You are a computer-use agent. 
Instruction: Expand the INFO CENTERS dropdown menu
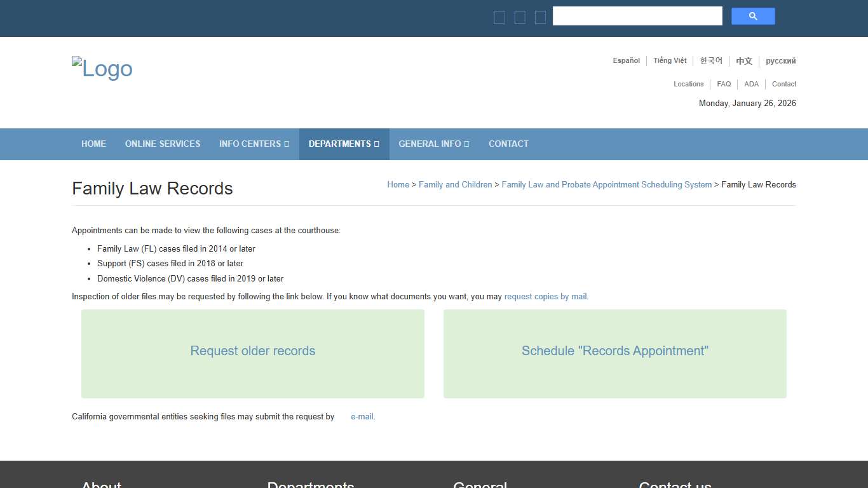[x=254, y=144]
